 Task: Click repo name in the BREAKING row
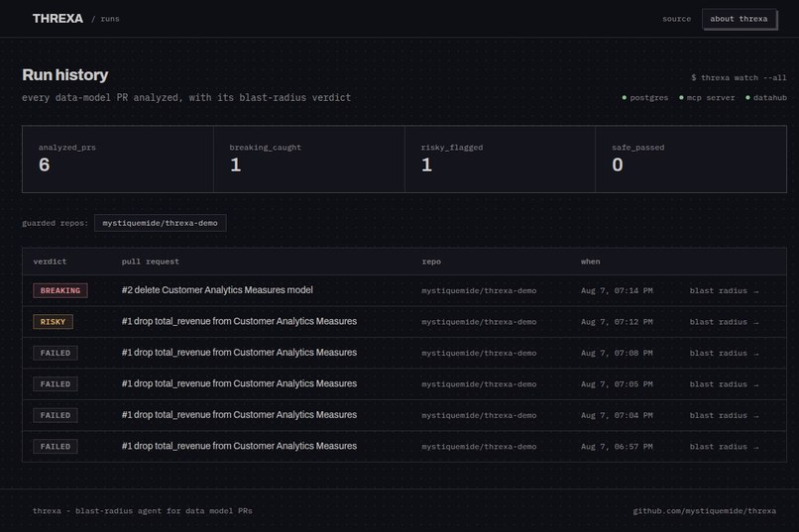coord(479,290)
